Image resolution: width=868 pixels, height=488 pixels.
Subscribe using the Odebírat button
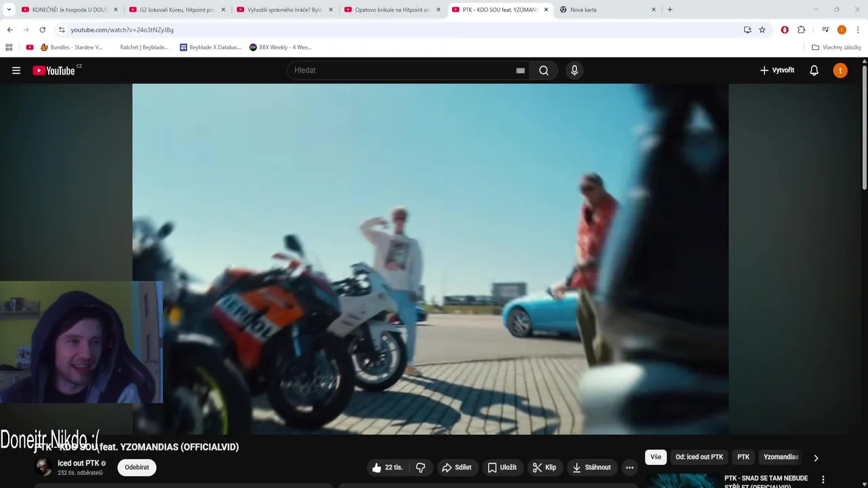[137, 468]
